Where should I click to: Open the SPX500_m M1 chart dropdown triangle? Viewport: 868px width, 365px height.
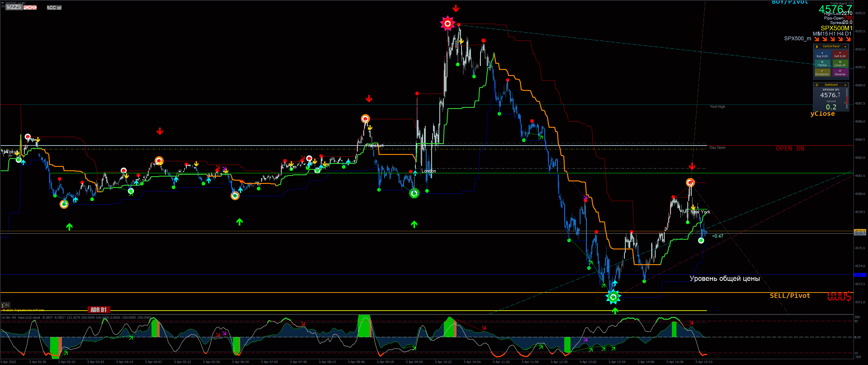[3, 3]
